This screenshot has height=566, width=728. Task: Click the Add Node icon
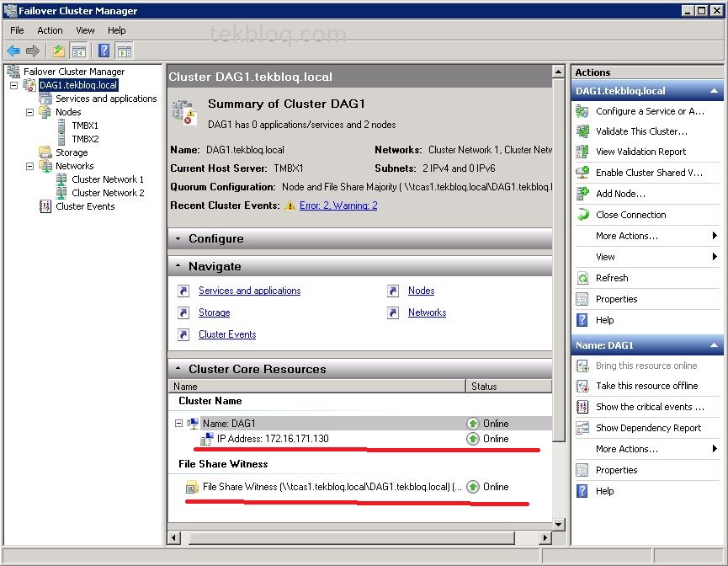coord(582,194)
